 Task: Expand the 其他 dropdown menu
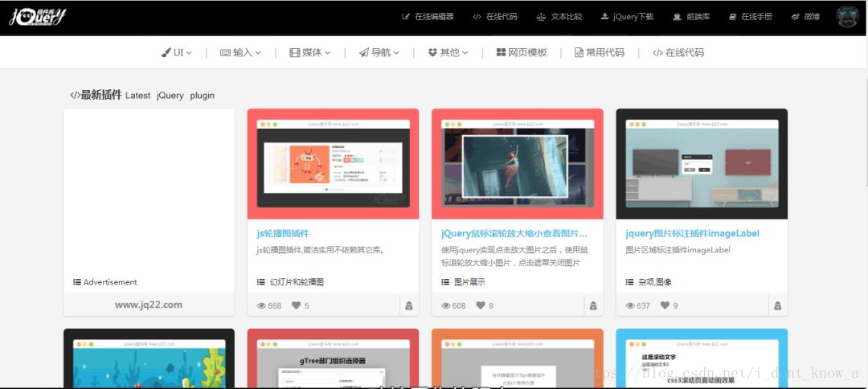point(448,52)
